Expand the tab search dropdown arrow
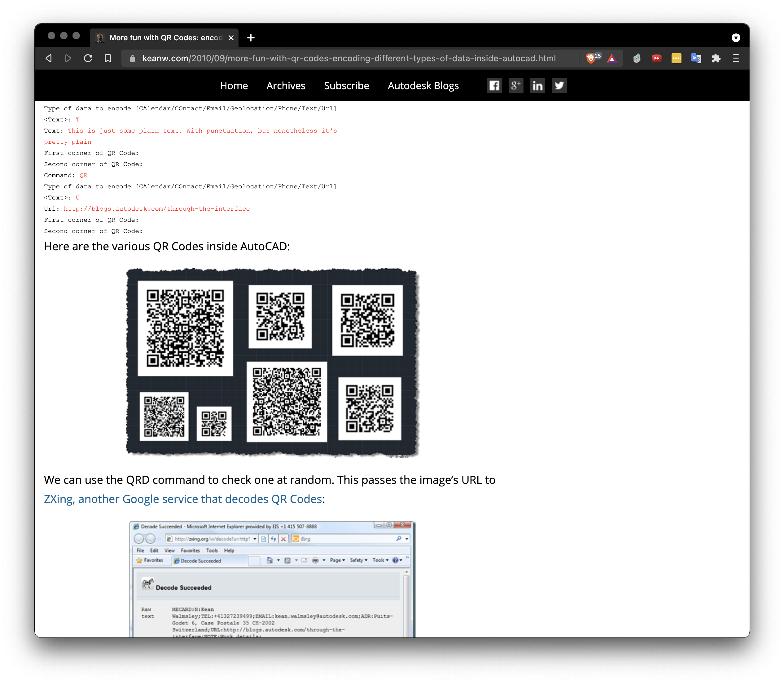The image size is (784, 683). coord(736,38)
